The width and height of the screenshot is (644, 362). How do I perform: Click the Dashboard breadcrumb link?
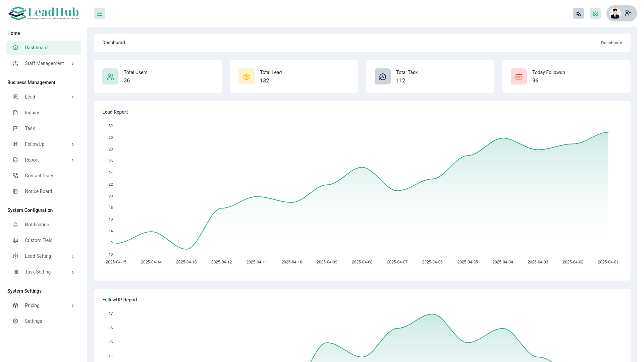611,43
